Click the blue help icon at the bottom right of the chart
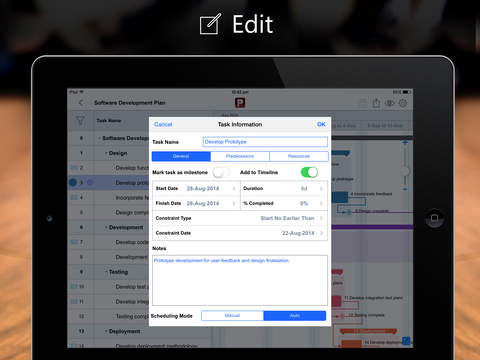The height and width of the screenshot is (360, 480). click(x=406, y=341)
